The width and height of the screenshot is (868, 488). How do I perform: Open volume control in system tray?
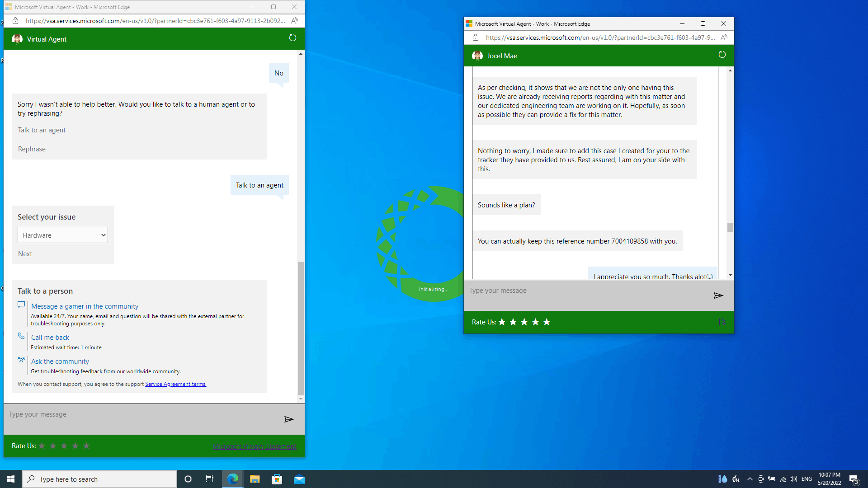pos(793,479)
